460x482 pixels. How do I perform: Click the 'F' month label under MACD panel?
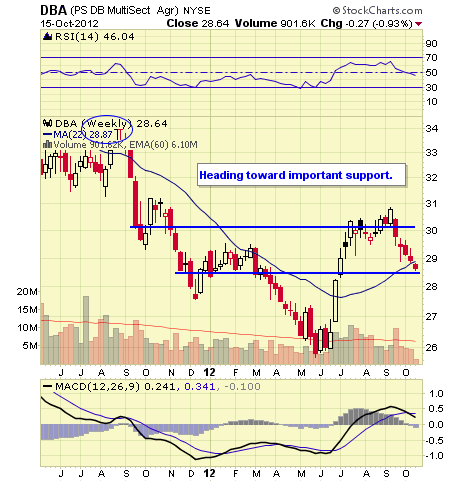pos(236,473)
